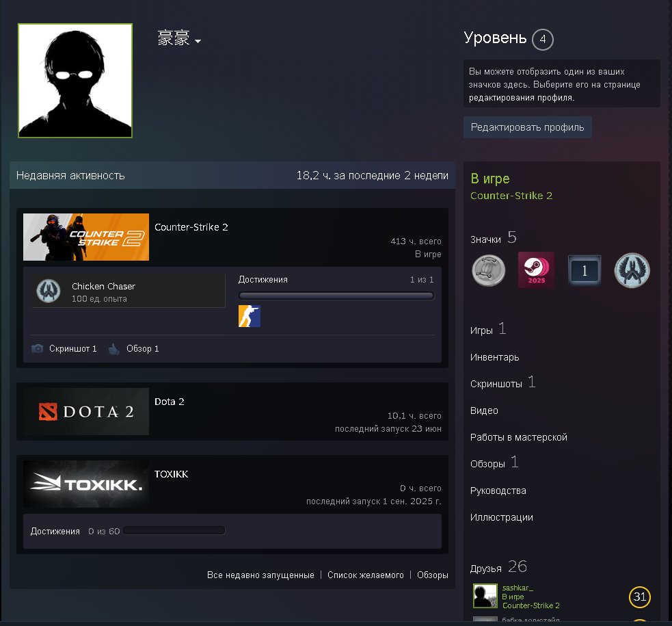Open Скриншоты 1 in the sidebar

point(502,383)
